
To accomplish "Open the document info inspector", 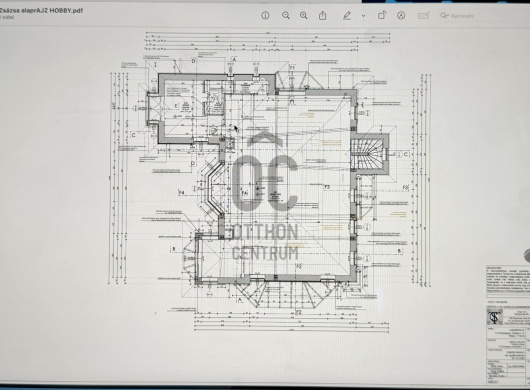I will pyautogui.click(x=265, y=16).
